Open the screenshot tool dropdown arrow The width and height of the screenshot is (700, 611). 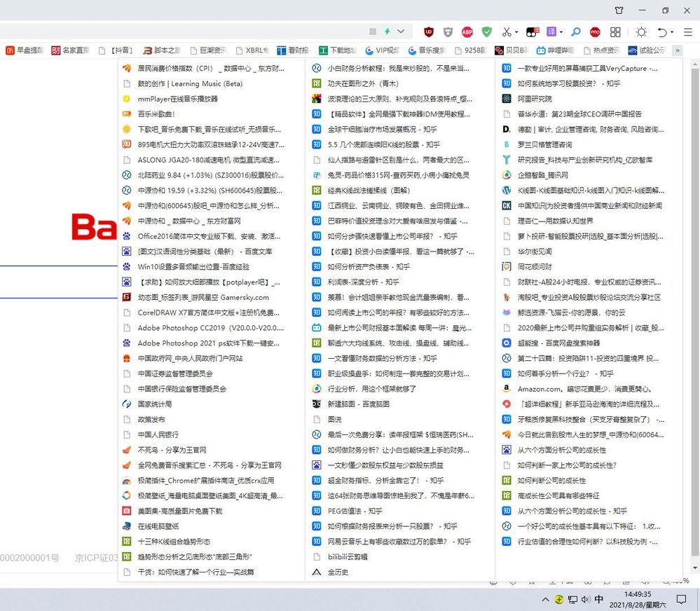click(x=516, y=32)
